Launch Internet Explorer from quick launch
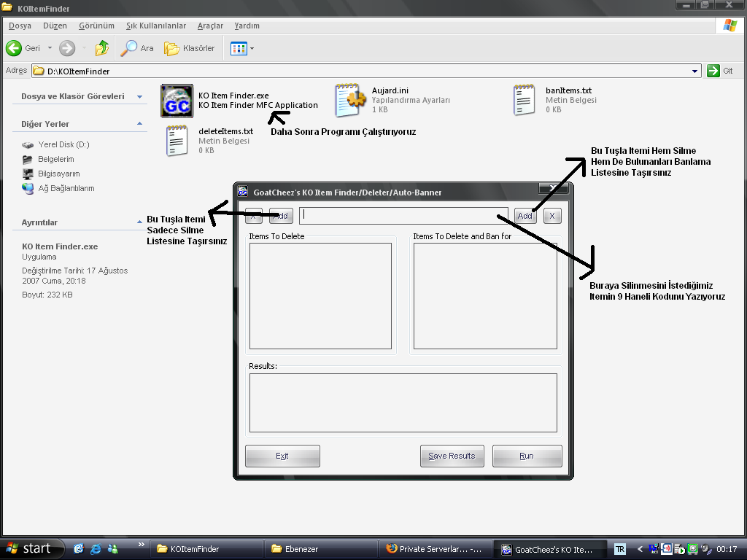Viewport: 747px width, 560px height. pos(96,548)
